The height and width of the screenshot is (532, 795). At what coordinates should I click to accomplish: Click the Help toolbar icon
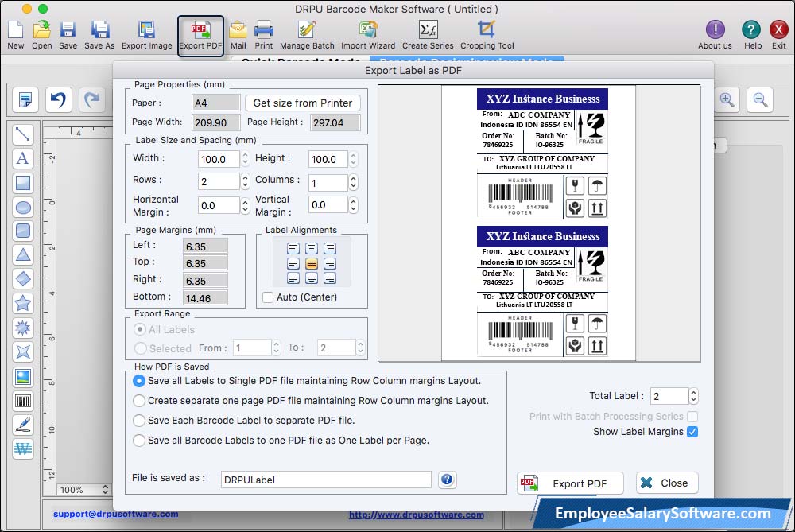click(x=751, y=35)
